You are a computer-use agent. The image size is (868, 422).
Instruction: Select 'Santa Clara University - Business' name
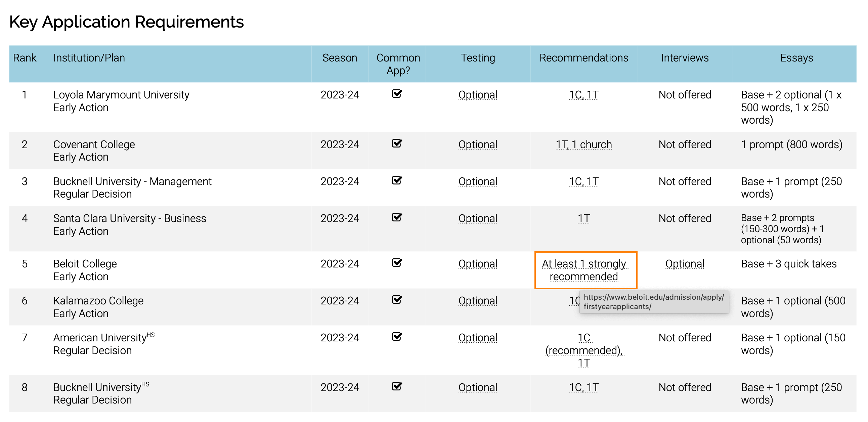coord(130,218)
